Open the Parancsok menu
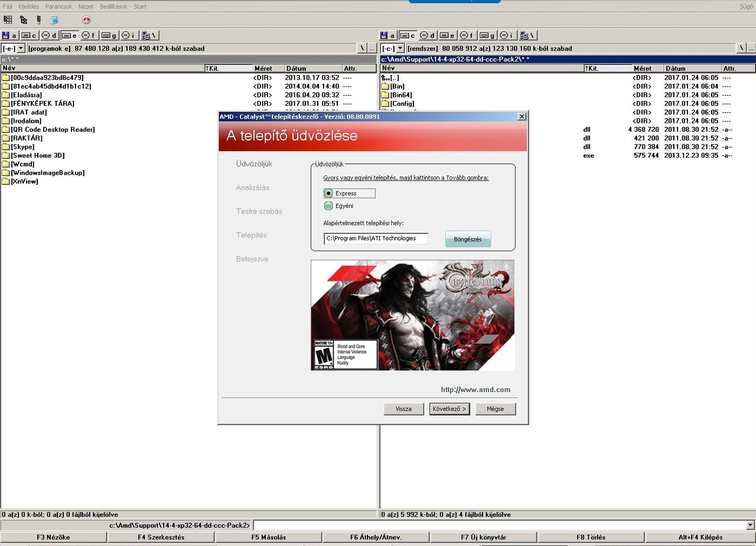 (x=59, y=6)
